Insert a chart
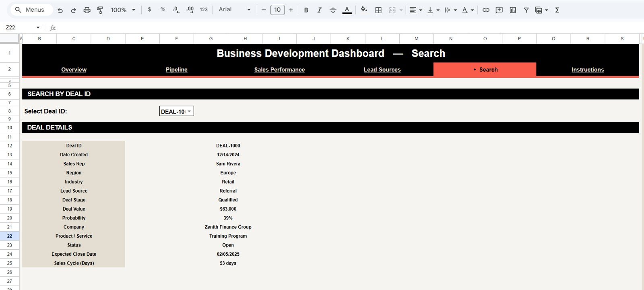 (x=513, y=10)
